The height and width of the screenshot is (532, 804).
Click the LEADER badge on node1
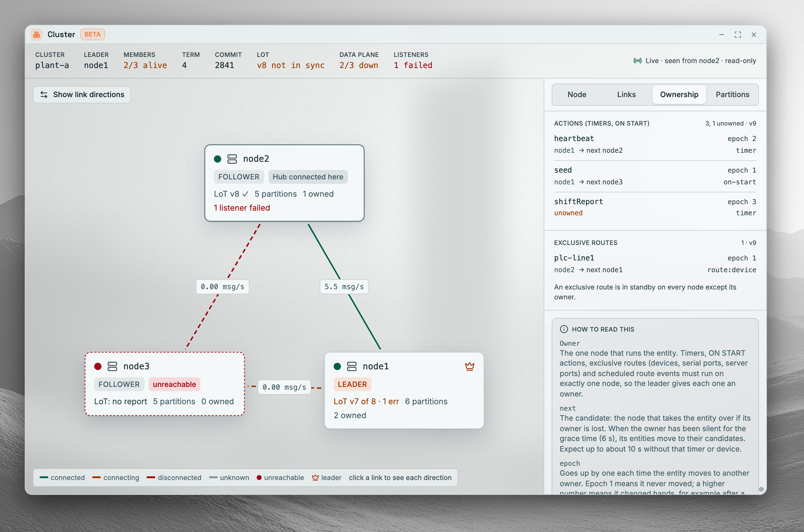click(x=352, y=384)
